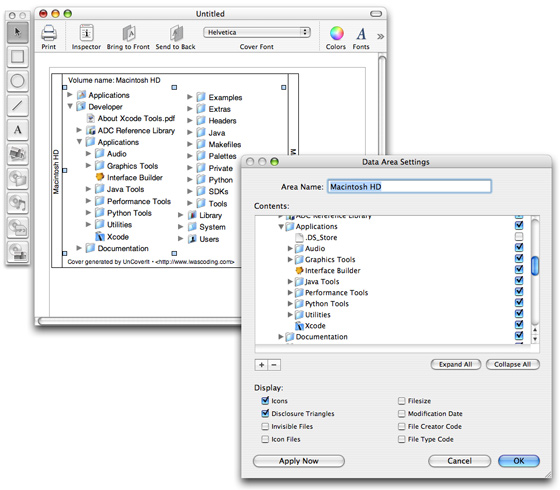Enable Invisible Files display option
This screenshot has width=560, height=490.
265,426
